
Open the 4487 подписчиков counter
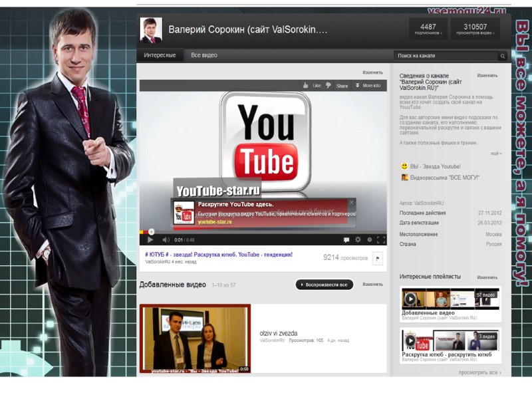tap(428, 29)
